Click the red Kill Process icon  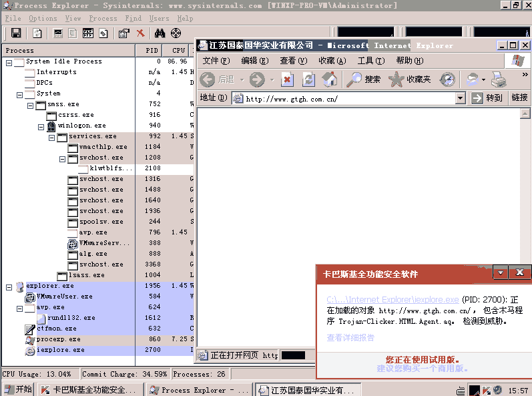point(140,33)
